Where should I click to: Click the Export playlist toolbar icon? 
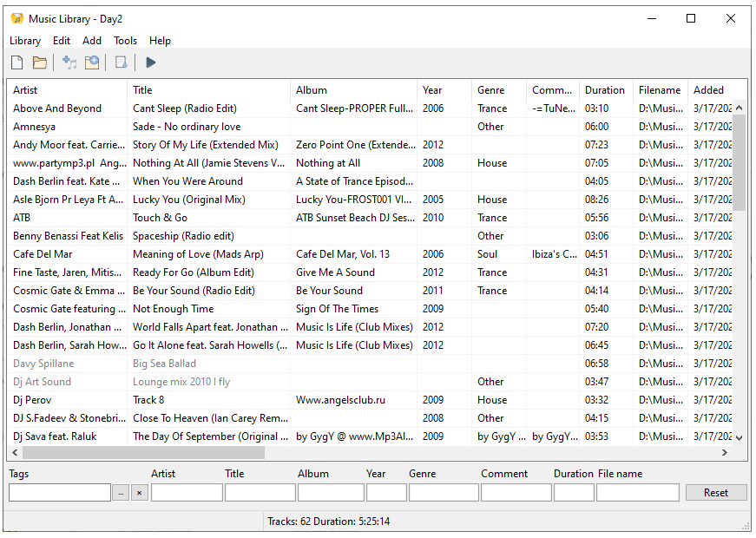(x=121, y=62)
